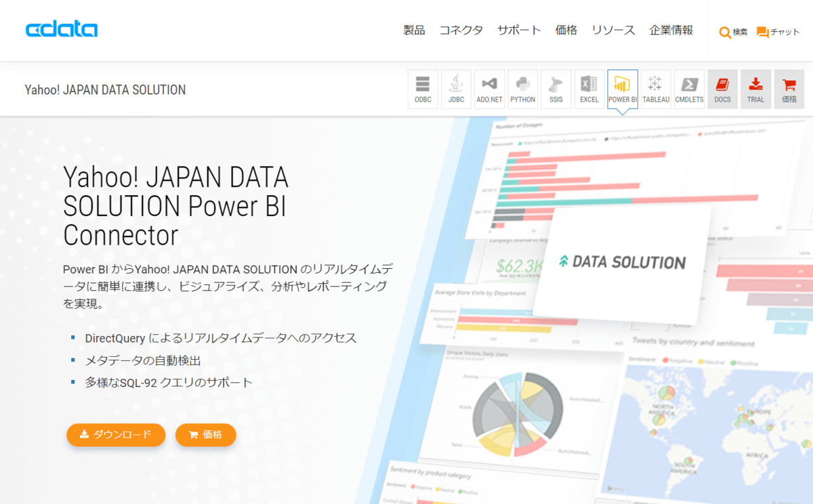Open the 価格 navigation item
813x504 pixels.
point(566,30)
